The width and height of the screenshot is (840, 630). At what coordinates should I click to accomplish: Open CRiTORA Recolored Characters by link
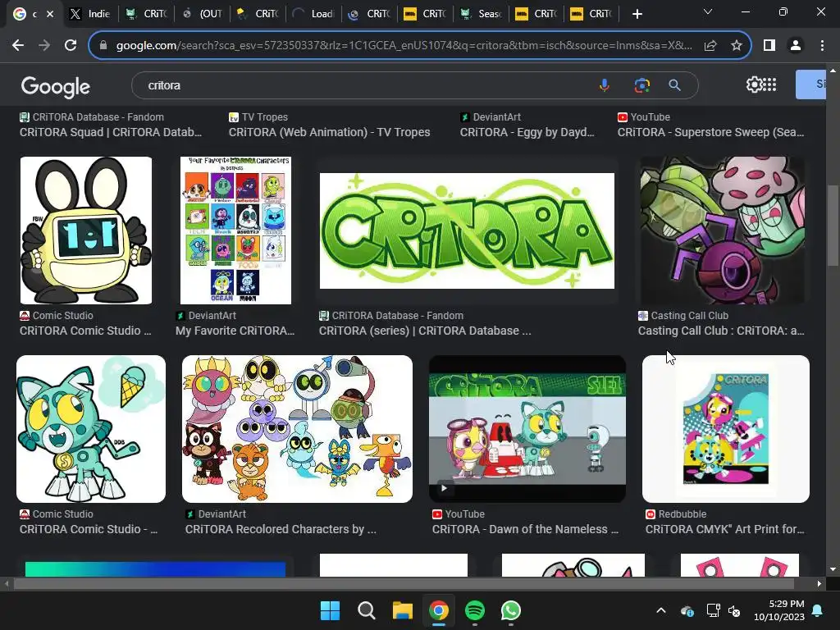click(x=281, y=529)
